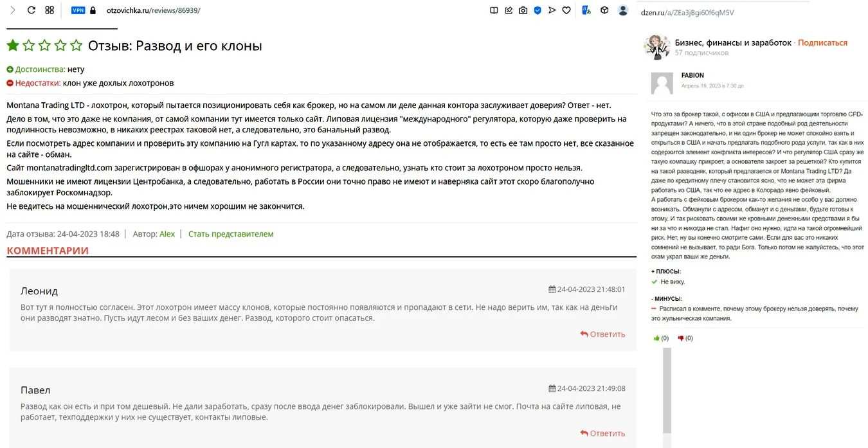Click commenter name Павел
The image size is (868, 448).
(35, 390)
